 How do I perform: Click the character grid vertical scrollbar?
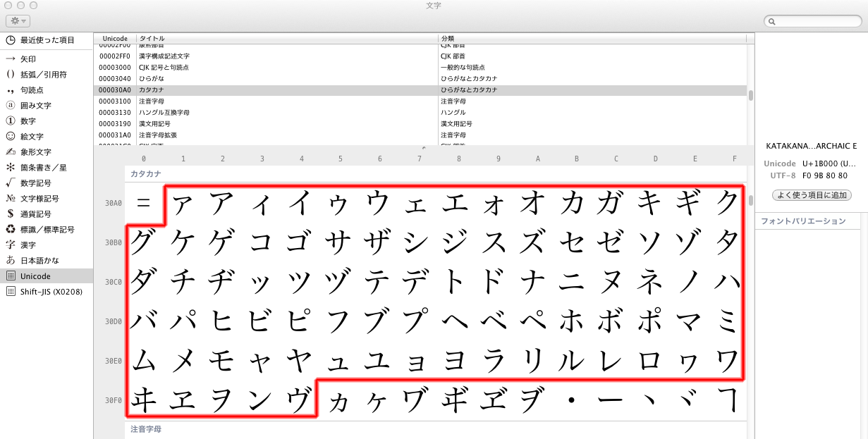click(751, 199)
